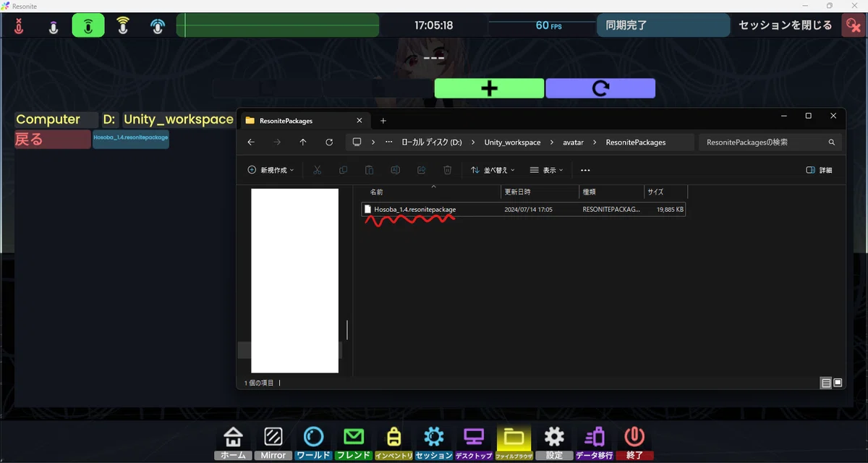This screenshot has width=868, height=463.
Task: Refresh the Explorer folder view
Action: [329, 143]
